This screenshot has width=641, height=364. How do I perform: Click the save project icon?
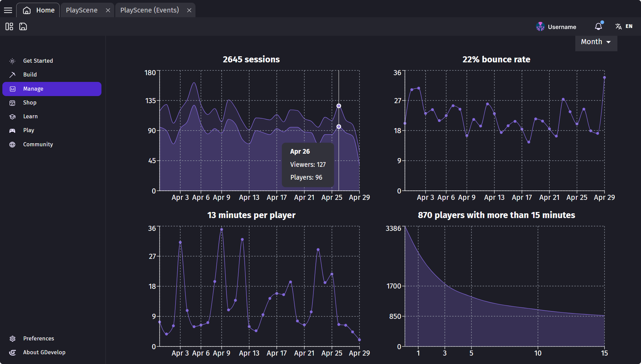click(23, 26)
